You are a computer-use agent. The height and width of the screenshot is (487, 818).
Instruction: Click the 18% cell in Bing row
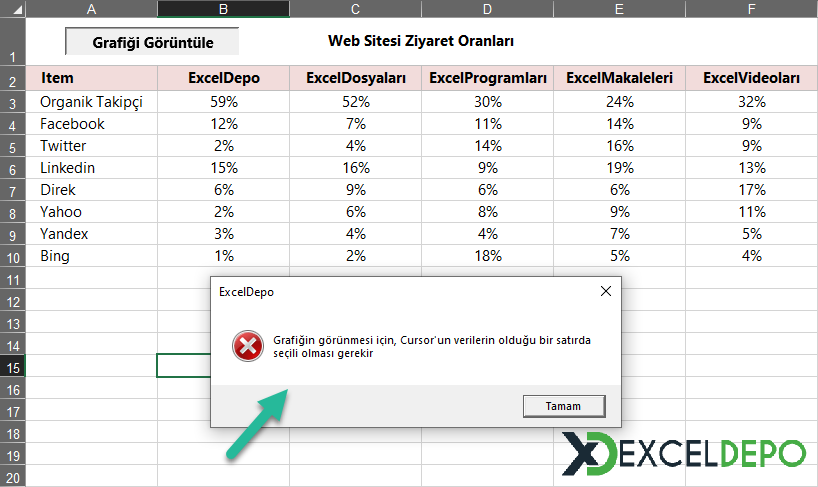coord(487,255)
